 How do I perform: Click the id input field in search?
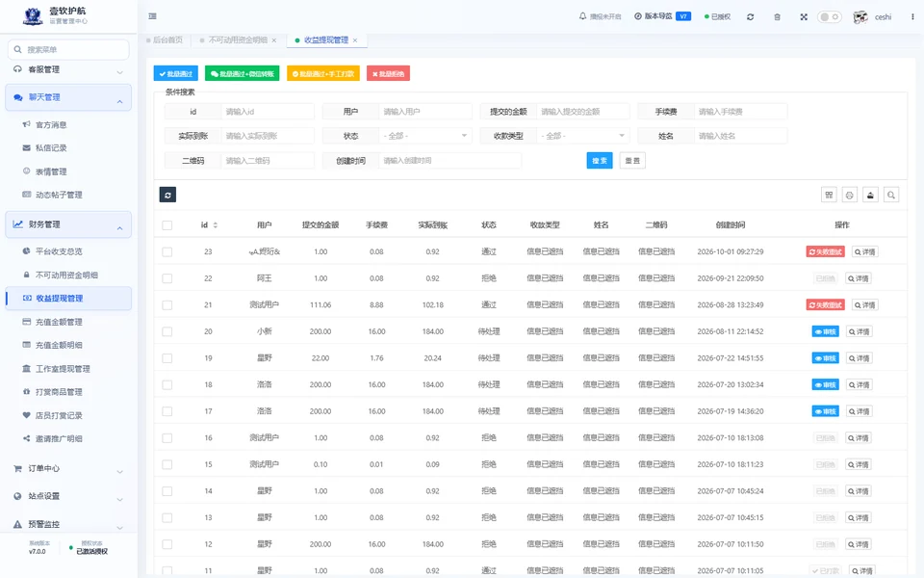268,112
